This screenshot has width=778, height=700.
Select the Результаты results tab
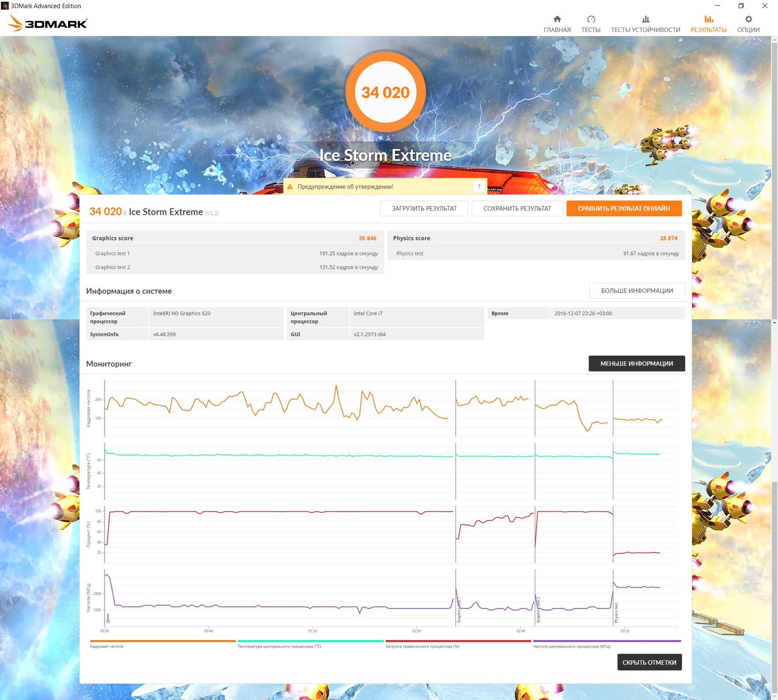(x=708, y=24)
